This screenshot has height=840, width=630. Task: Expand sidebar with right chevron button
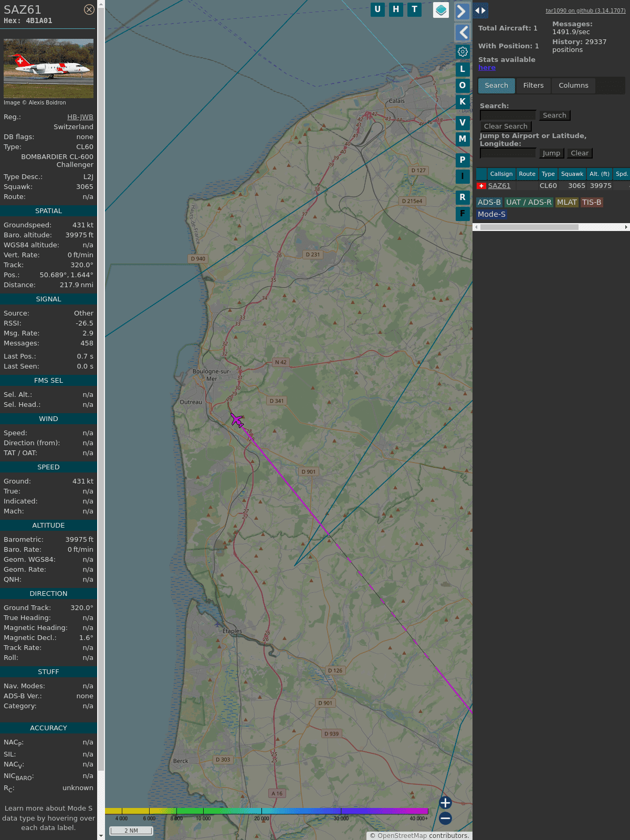[462, 12]
